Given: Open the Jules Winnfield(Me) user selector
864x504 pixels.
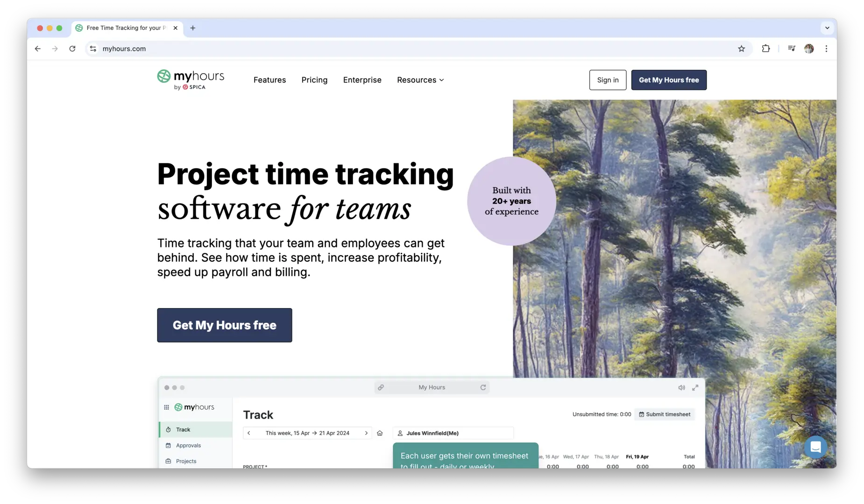Looking at the screenshot, I should pyautogui.click(x=453, y=433).
